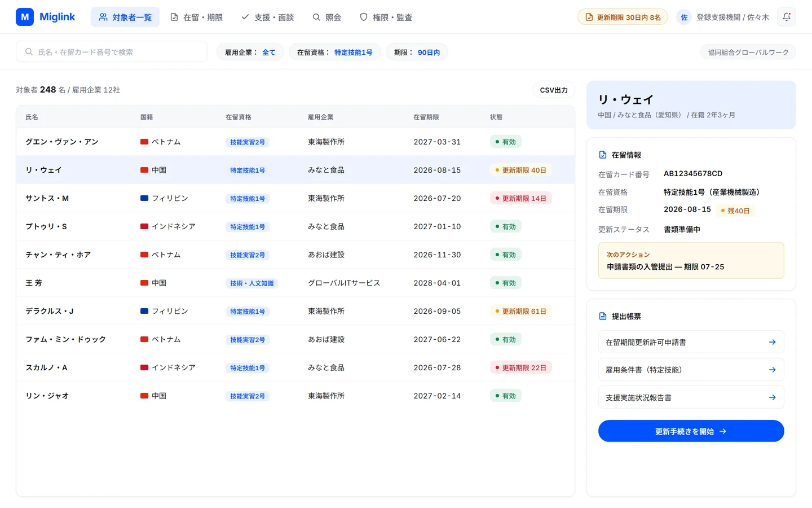Screen dimensions: 812x508
Task: Open the 照会 tab
Action: click(x=327, y=17)
